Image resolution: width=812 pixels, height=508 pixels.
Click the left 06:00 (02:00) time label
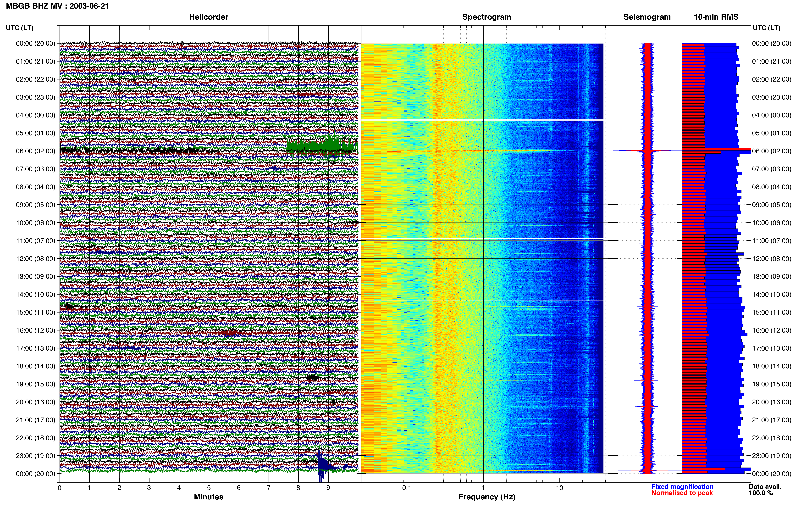tap(36, 151)
